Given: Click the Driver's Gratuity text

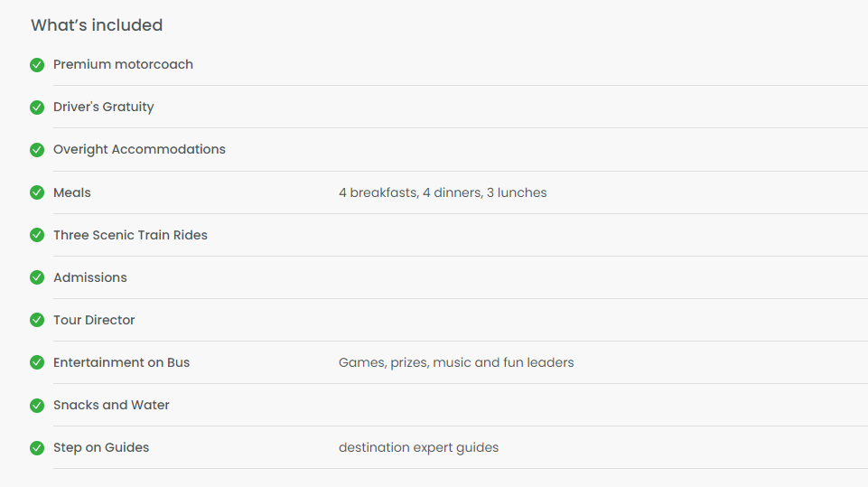Looking at the screenshot, I should click(x=104, y=107).
